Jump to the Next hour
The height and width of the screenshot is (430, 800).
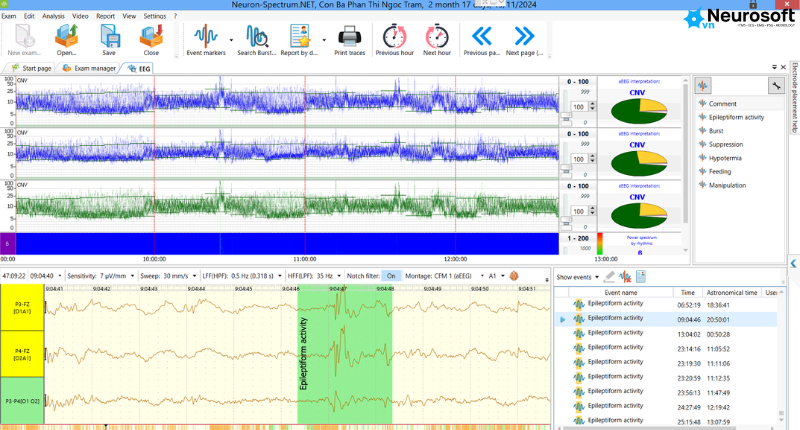click(x=437, y=40)
